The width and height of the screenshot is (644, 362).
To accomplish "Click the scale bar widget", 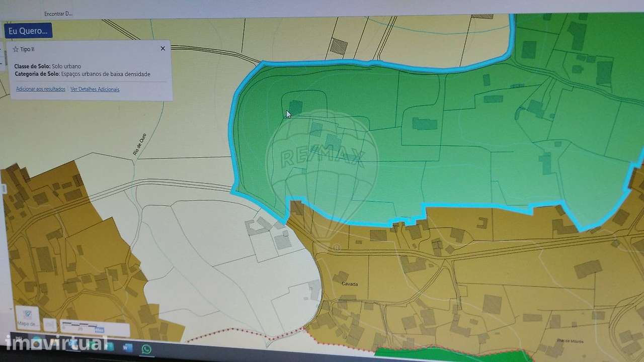I will tap(94, 328).
